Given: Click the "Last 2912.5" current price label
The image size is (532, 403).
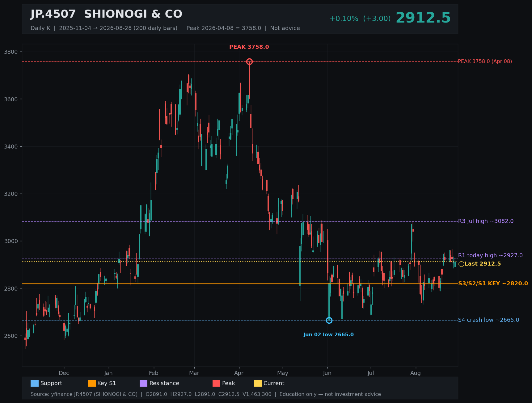Looking at the screenshot, I should tap(483, 264).
